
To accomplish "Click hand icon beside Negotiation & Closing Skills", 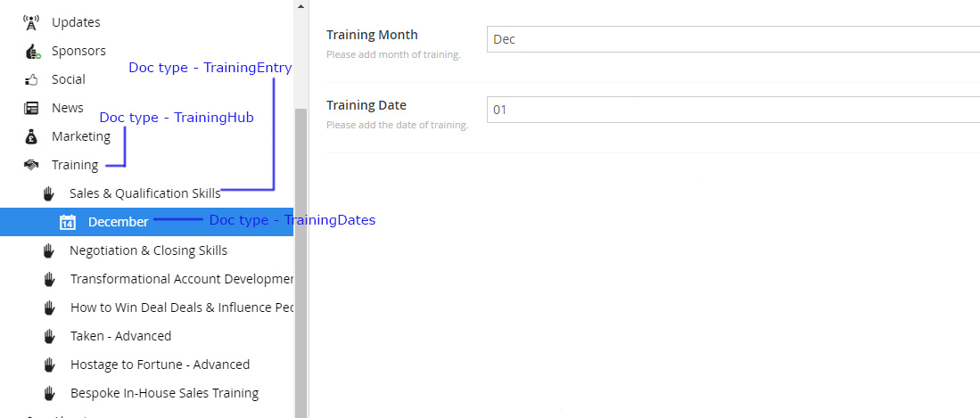I will point(49,250).
